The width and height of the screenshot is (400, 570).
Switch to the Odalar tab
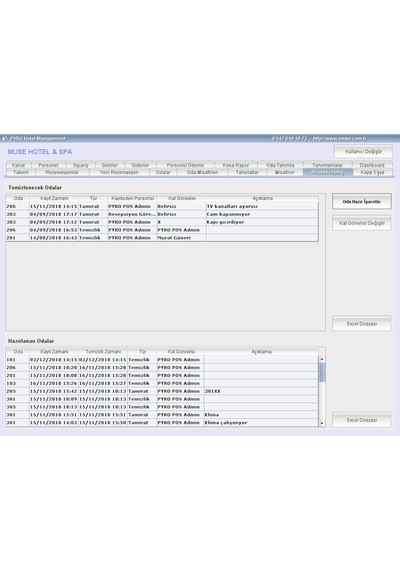[163, 172]
